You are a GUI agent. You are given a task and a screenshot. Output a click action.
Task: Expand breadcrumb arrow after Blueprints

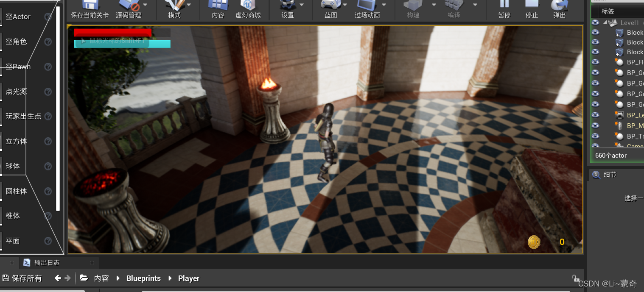point(170,278)
